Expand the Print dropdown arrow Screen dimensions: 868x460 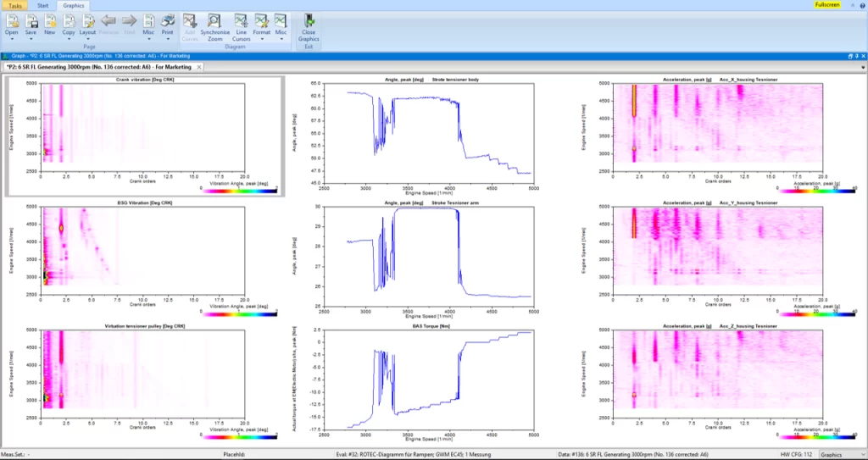[167, 39]
